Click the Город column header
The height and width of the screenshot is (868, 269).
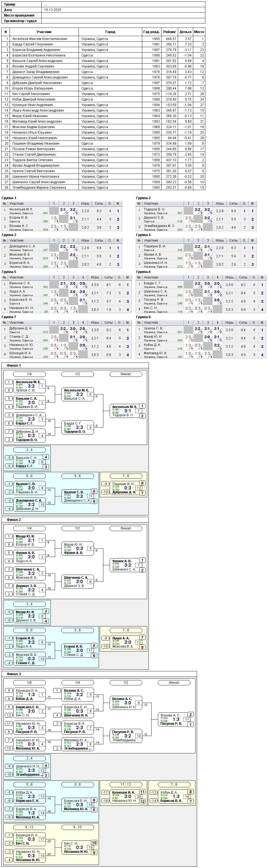[110, 32]
